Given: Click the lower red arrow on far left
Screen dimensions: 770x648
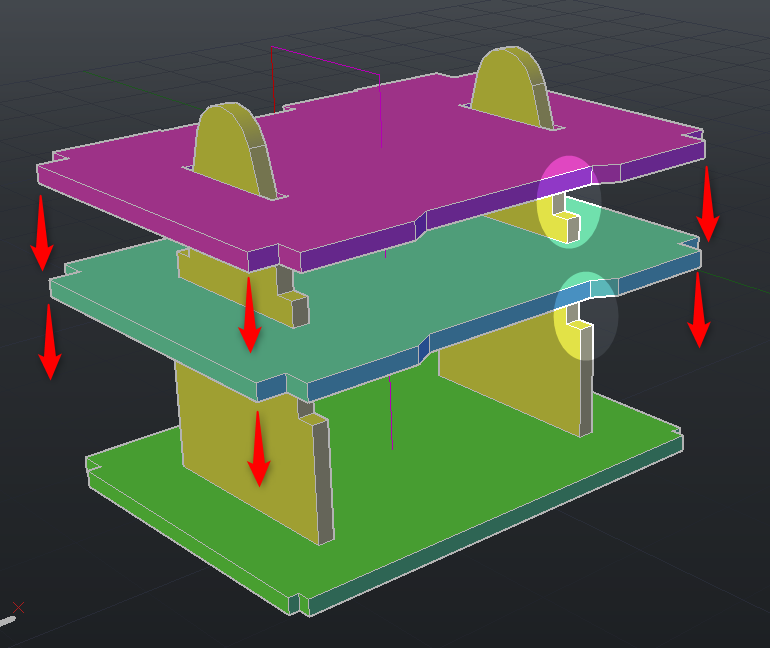Looking at the screenshot, I should 49,341.
